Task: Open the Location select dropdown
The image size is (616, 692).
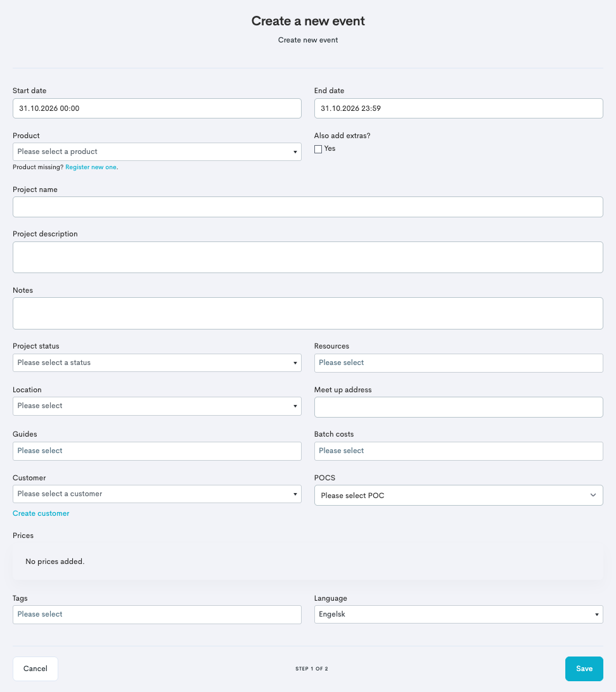Action: click(x=157, y=406)
